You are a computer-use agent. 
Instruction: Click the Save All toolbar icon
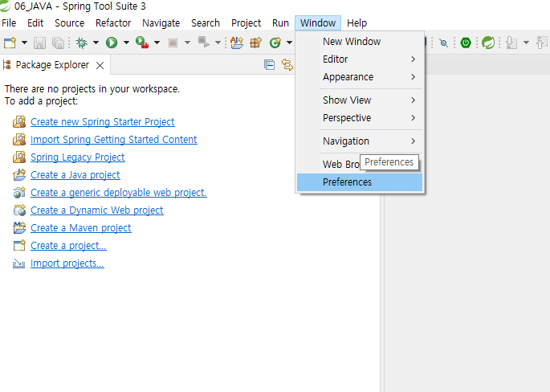59,43
